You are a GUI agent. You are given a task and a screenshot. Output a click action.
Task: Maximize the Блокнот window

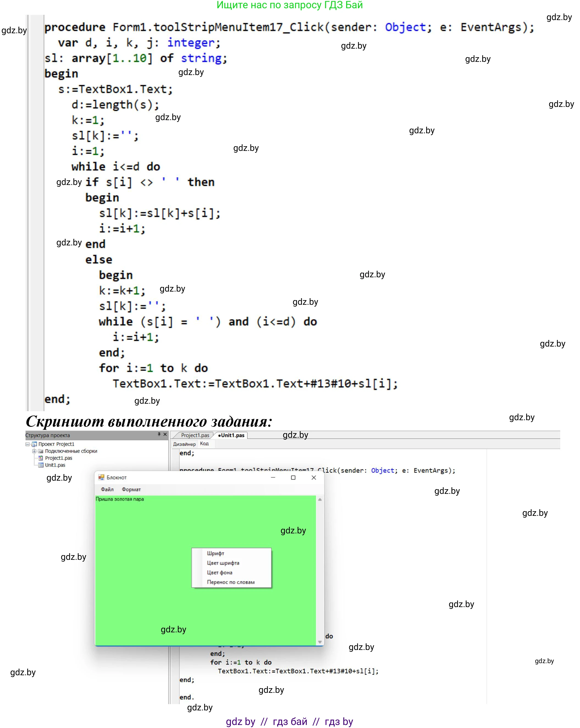coord(293,477)
